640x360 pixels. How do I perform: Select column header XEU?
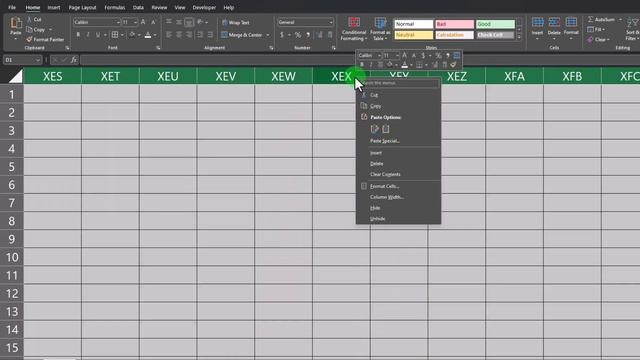pyautogui.click(x=168, y=76)
